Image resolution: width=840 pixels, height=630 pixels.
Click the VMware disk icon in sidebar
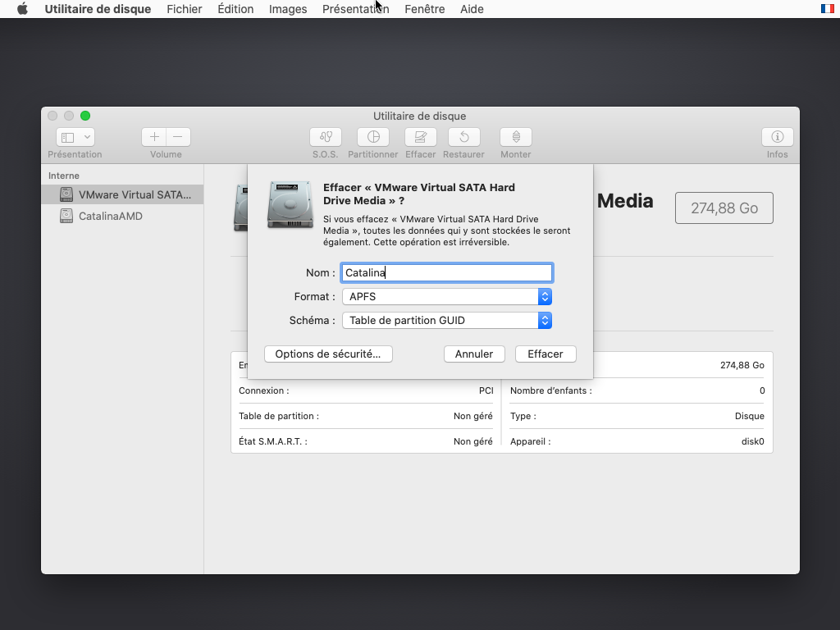pos(66,194)
